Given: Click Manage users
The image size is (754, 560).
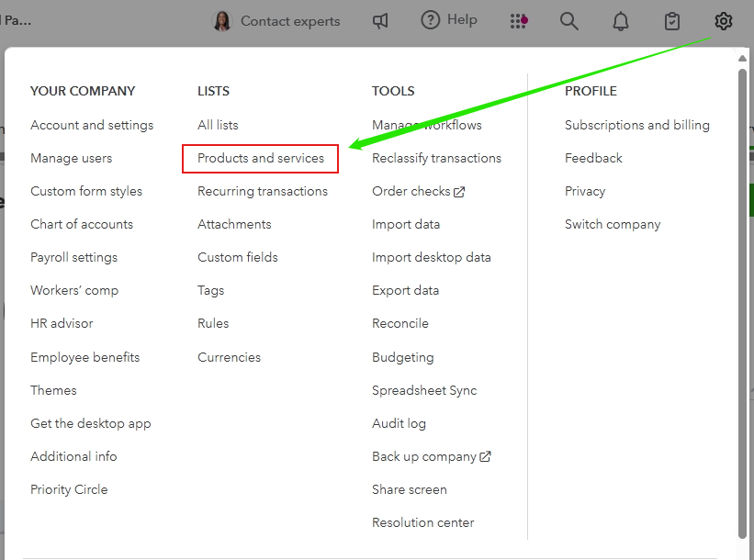Looking at the screenshot, I should coord(71,158).
